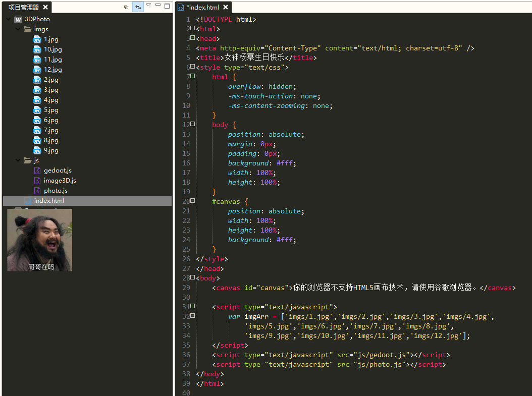The image size is (532, 396).
Task: Select photo.js in the js folder
Action: 56,191
